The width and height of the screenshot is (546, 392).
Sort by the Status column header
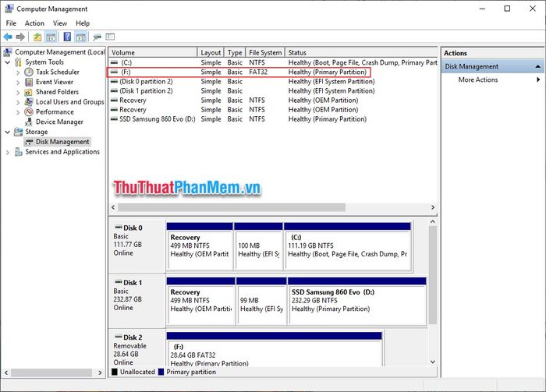[x=361, y=52]
